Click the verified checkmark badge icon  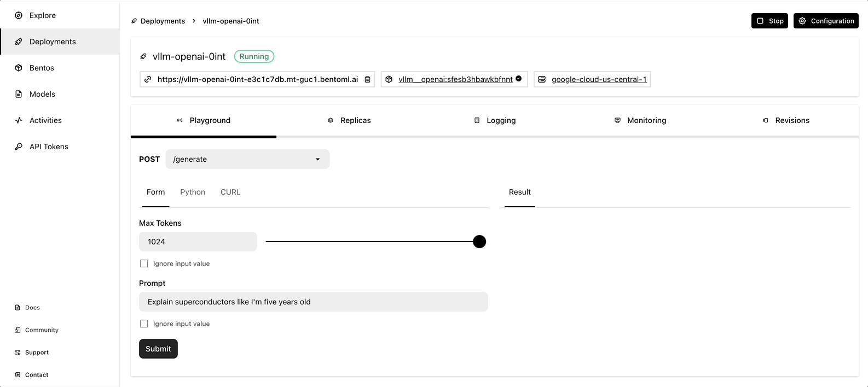[519, 79]
